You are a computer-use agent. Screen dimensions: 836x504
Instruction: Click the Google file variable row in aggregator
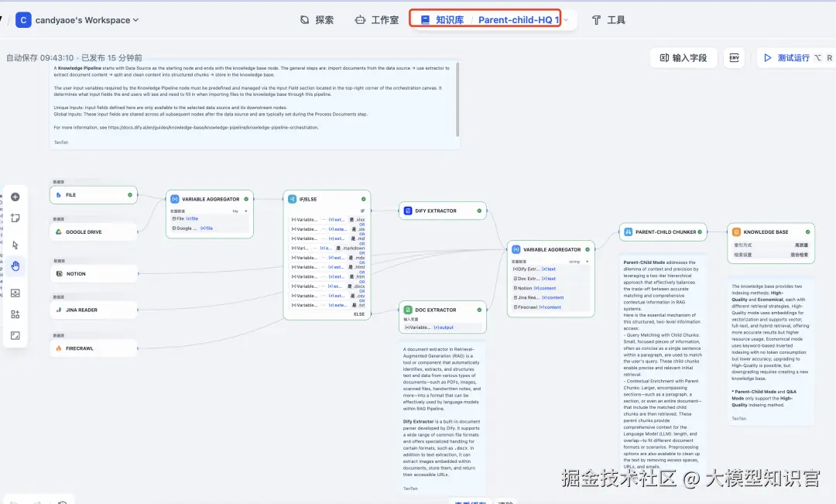tap(210, 228)
